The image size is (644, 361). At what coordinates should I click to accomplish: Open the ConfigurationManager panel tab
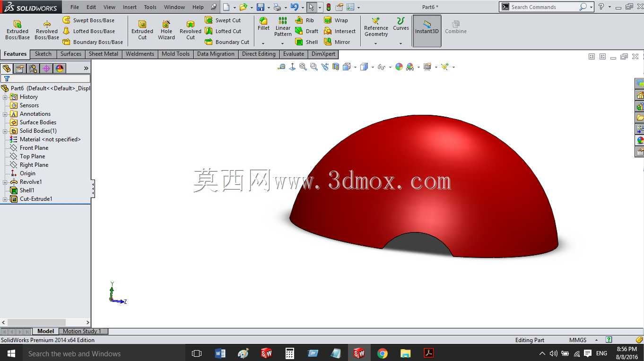pyautogui.click(x=33, y=69)
